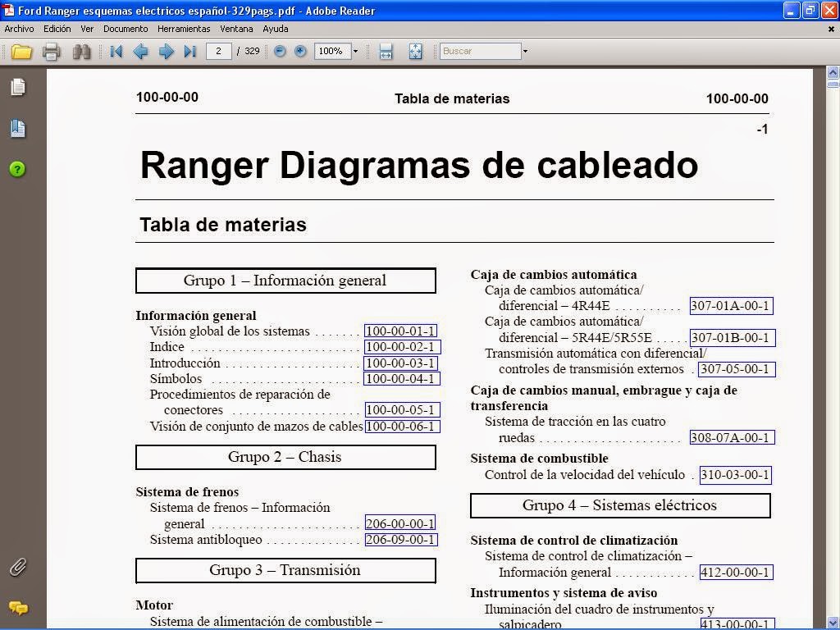Open the Ayuda menu

pyautogui.click(x=276, y=29)
